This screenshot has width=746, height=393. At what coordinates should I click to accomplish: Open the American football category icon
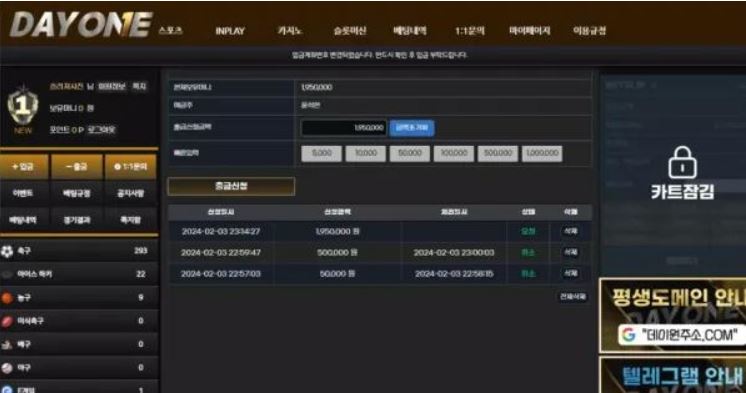7,321
